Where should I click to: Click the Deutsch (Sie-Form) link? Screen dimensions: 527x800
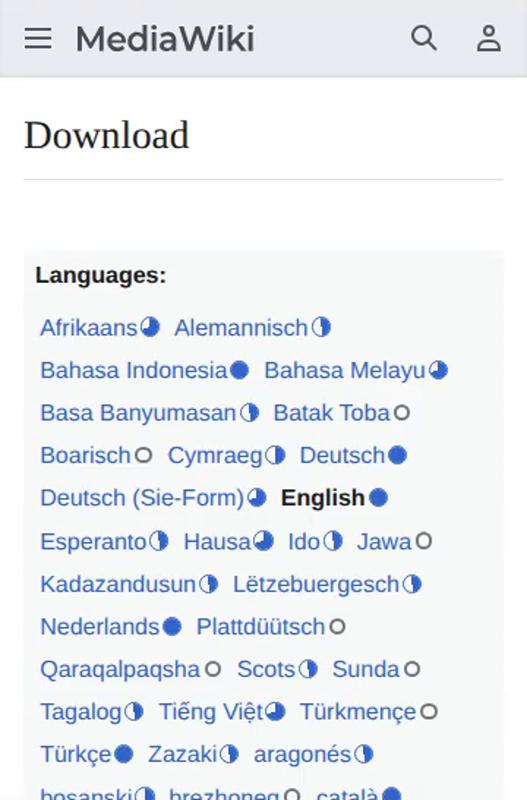142,497
